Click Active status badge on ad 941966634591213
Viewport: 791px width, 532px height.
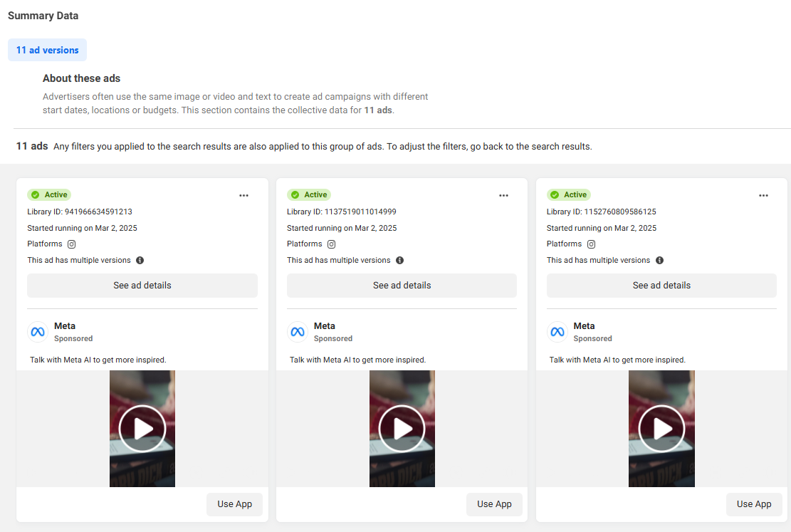point(49,195)
